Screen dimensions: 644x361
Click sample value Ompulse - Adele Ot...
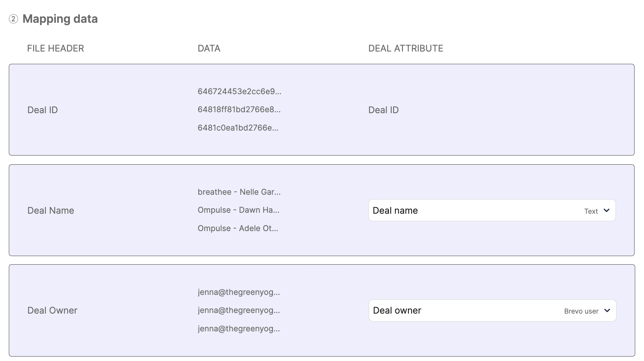pyautogui.click(x=238, y=229)
